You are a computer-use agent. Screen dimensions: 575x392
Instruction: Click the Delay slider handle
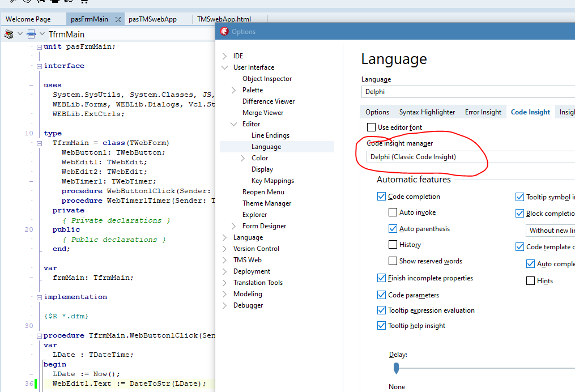[x=396, y=368]
